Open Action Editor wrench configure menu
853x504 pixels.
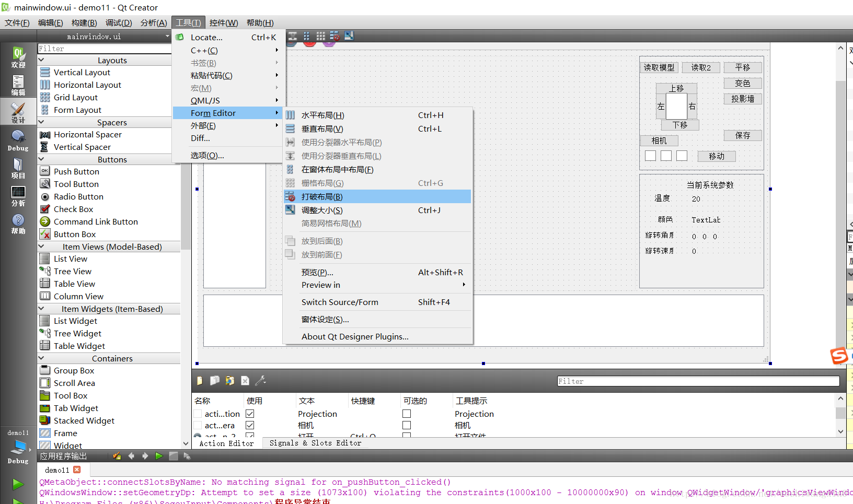tap(260, 381)
